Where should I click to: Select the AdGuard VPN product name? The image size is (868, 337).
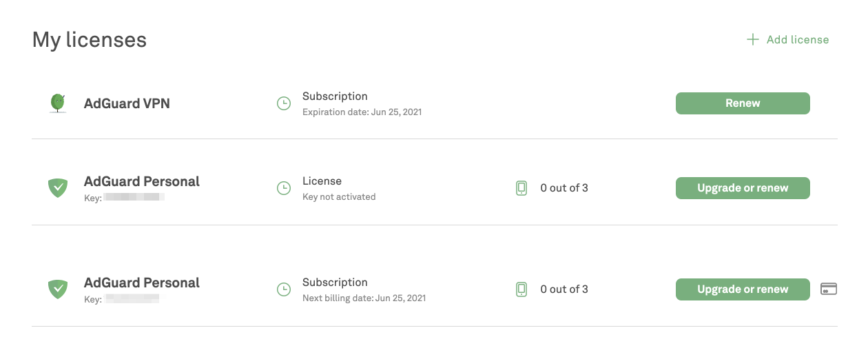(x=127, y=103)
